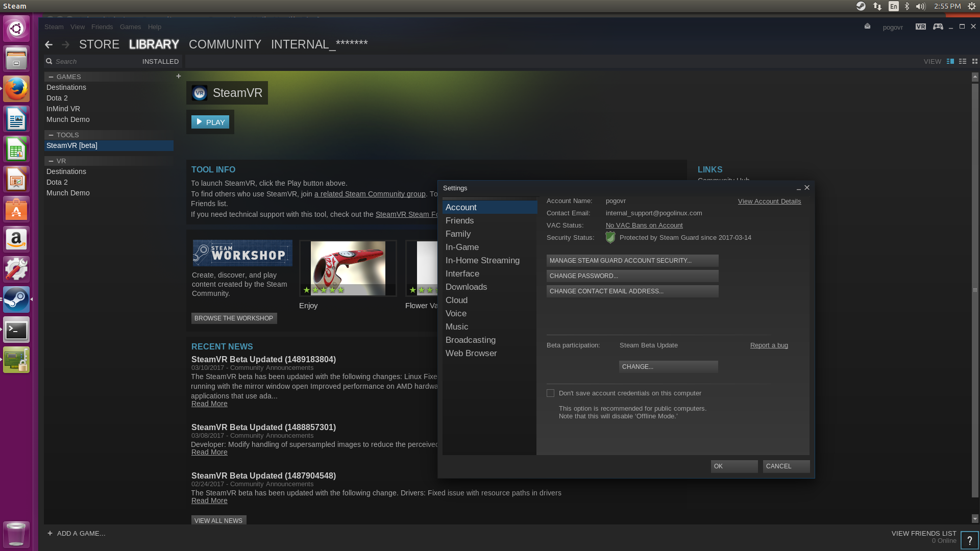
Task: Add a category with the plus icon
Action: point(179,76)
